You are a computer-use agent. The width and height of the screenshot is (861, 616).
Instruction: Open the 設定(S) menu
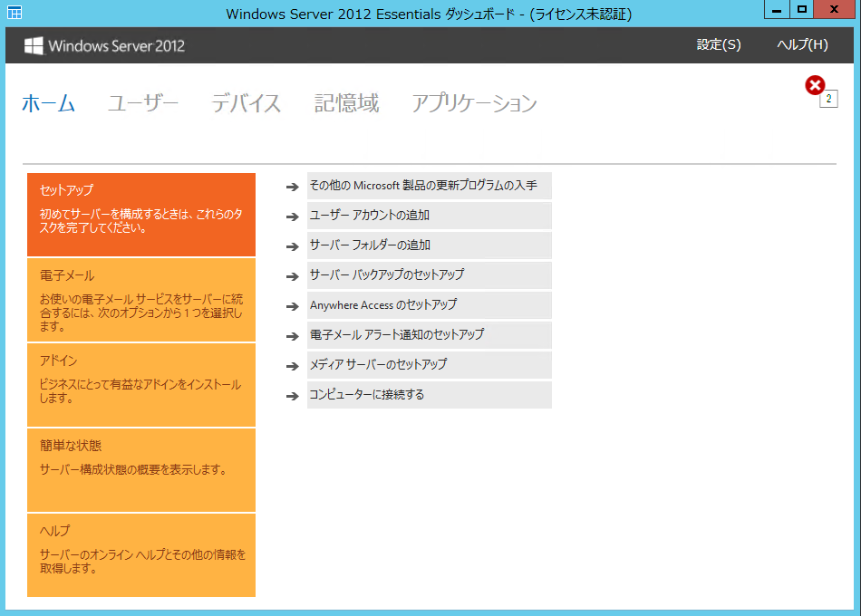718,44
